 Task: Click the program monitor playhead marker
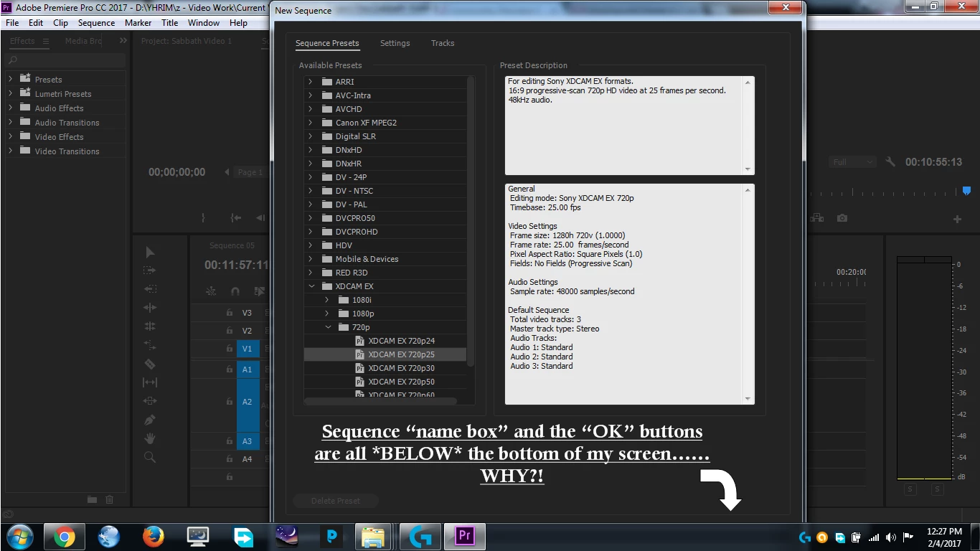pos(966,191)
